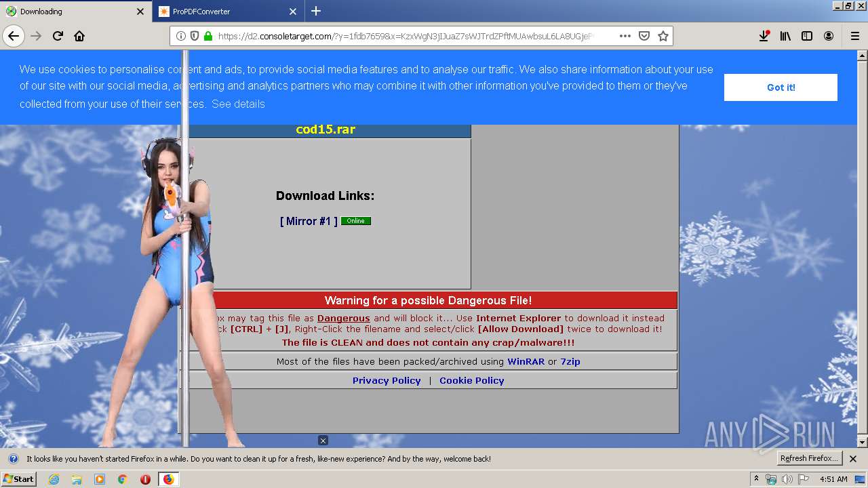Accept cookies with Got it! button
The width and height of the screenshot is (868, 488).
point(781,87)
